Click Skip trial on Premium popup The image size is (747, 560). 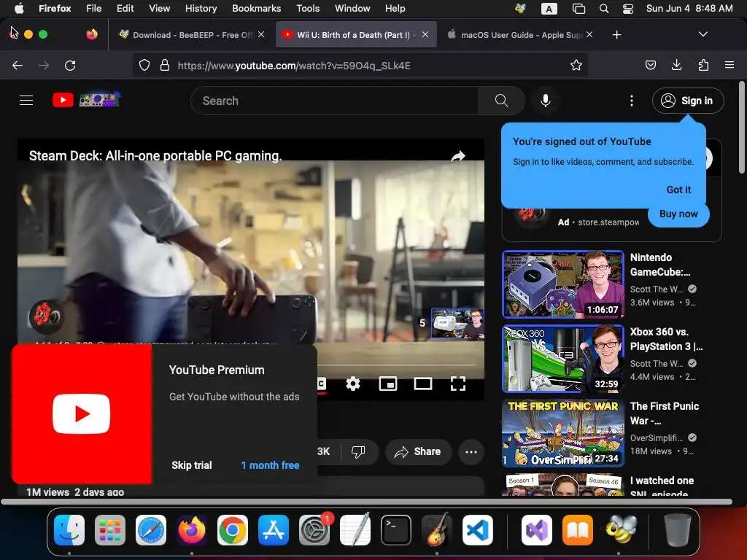pos(192,465)
